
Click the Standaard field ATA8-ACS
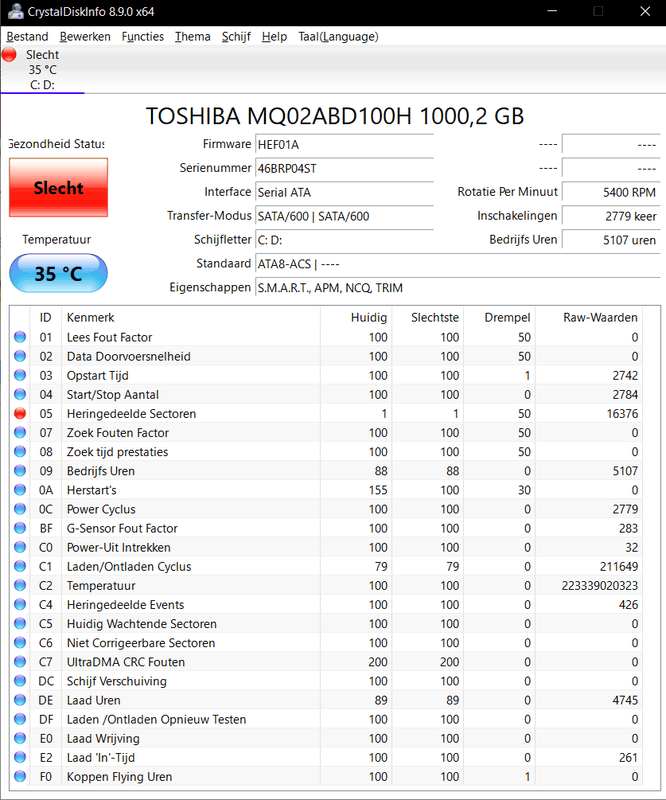(x=458, y=264)
